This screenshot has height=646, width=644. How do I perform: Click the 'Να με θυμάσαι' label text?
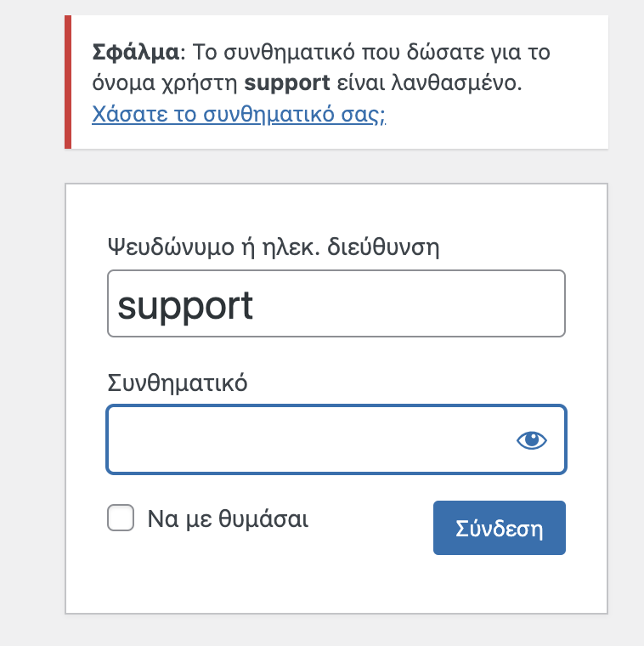[x=228, y=518]
